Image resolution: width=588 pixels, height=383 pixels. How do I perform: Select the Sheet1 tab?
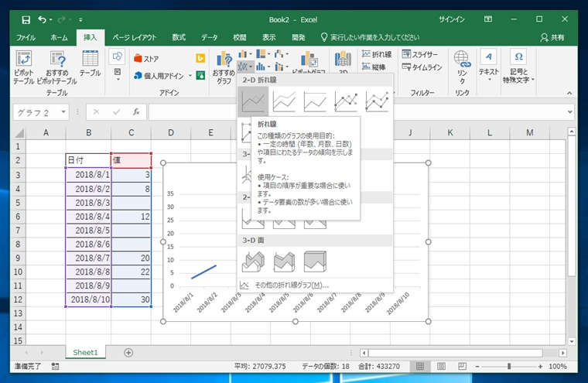(86, 352)
